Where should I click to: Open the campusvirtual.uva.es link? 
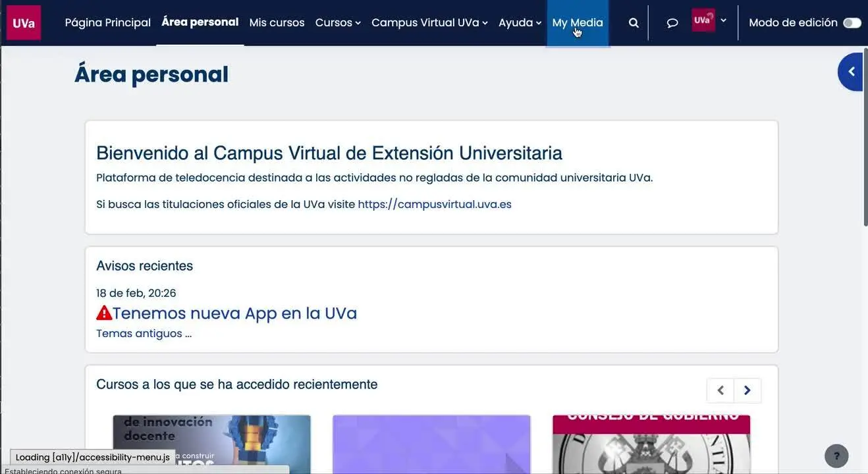(x=435, y=204)
